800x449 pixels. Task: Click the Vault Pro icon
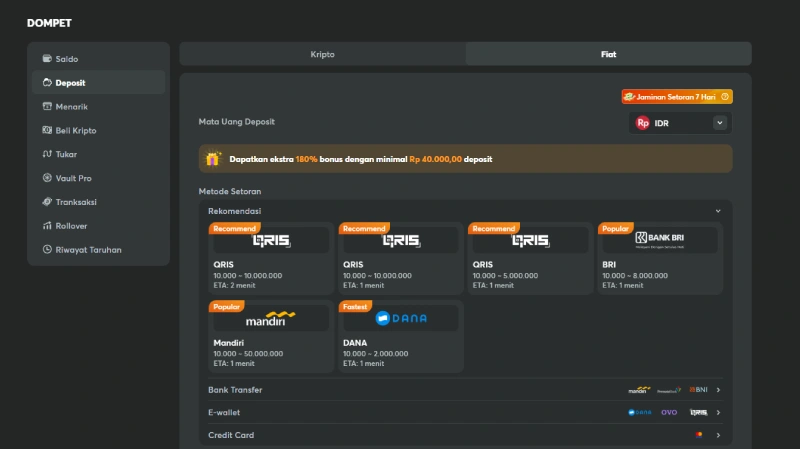(x=47, y=178)
